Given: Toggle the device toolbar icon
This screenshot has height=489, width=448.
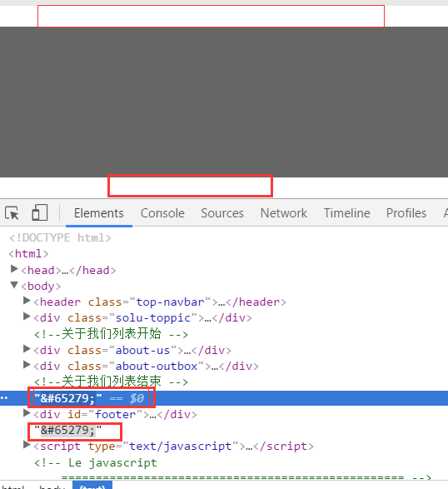Looking at the screenshot, I should coord(40,212).
